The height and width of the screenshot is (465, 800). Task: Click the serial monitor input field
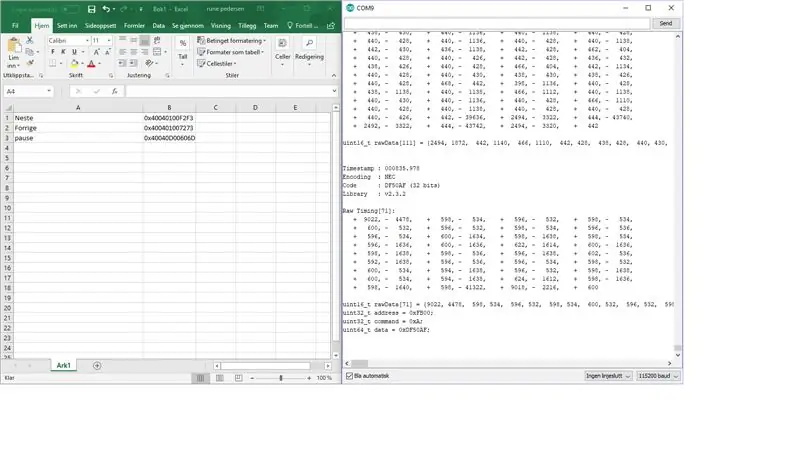[x=497, y=23]
